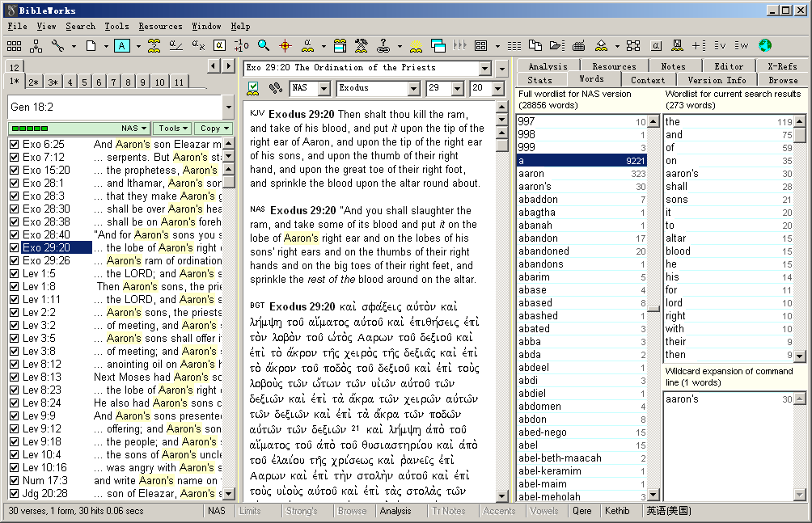Toggle the checkbox for Num 17:3
Screen dimensions: 812x523
[14, 481]
